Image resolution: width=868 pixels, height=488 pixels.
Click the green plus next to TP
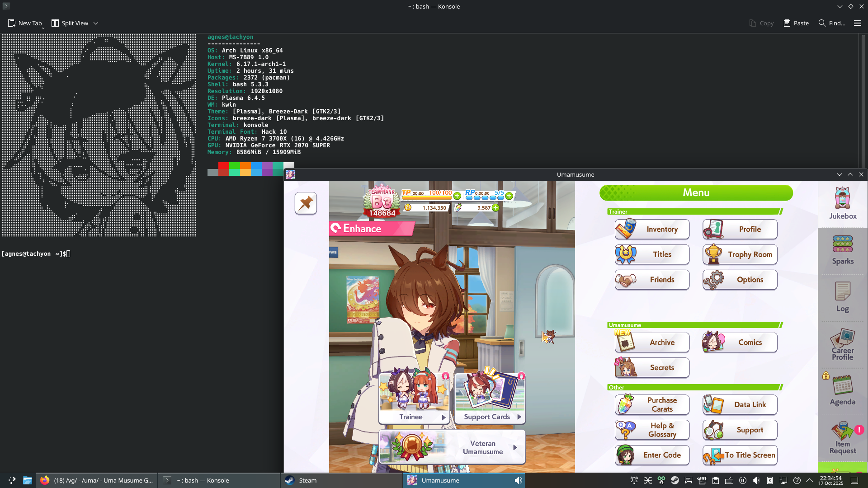pos(457,196)
